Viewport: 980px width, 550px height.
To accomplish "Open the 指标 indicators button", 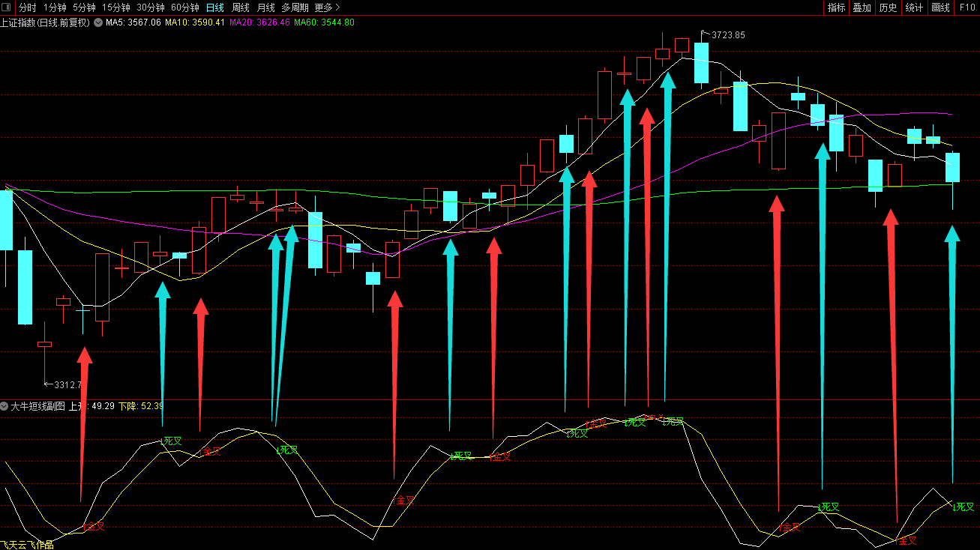I will coord(836,7).
